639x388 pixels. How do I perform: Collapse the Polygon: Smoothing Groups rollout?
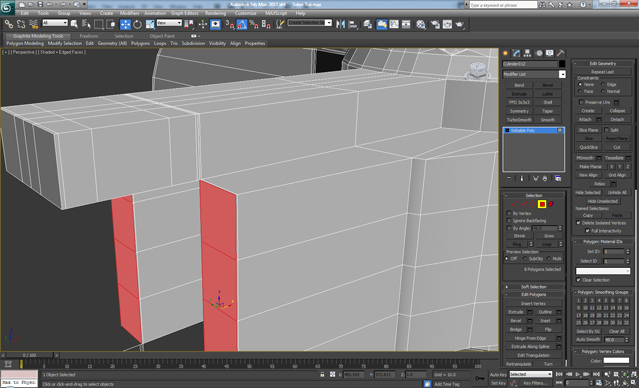(602, 292)
